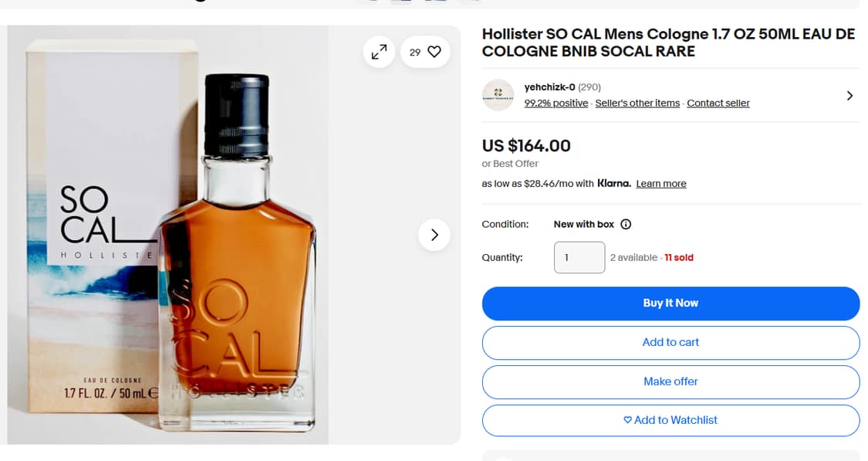This screenshot has height=461, width=868.
Task: Open the 99.2% positive feedback link
Action: click(556, 103)
